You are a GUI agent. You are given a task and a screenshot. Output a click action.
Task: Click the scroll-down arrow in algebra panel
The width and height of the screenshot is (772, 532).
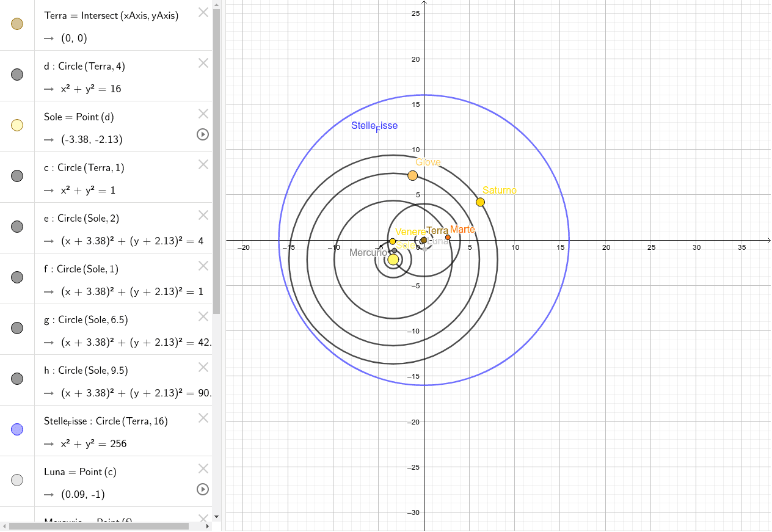click(216, 517)
